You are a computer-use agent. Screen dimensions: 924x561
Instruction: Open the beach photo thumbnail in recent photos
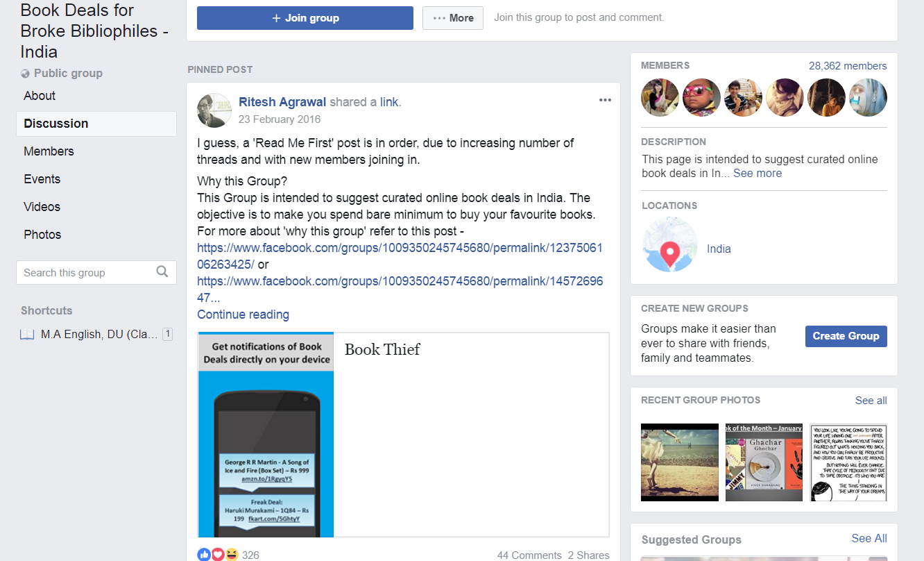[680, 462]
